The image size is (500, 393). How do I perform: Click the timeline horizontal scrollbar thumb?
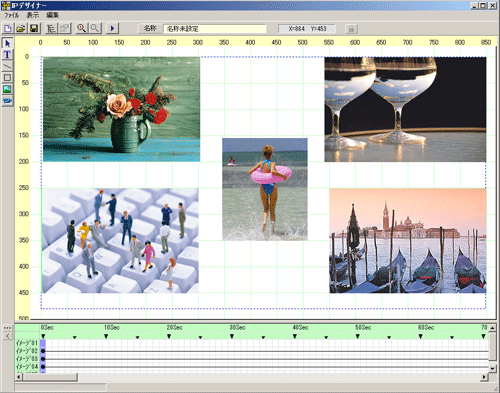coord(50,377)
